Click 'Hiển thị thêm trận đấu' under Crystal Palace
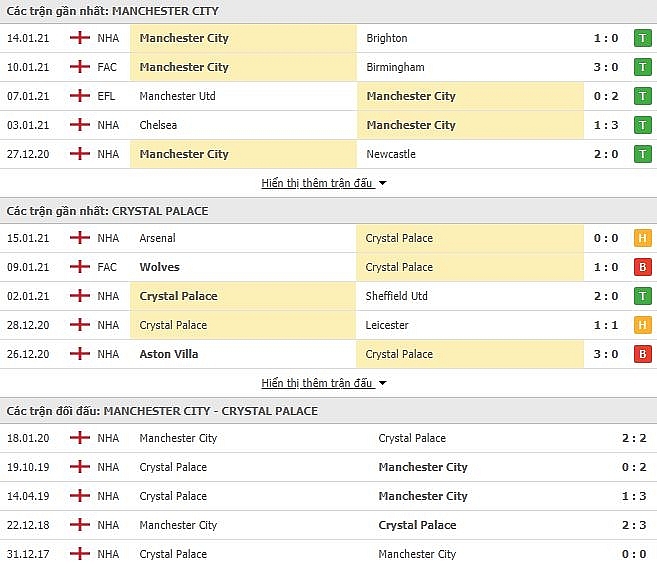 (317, 383)
